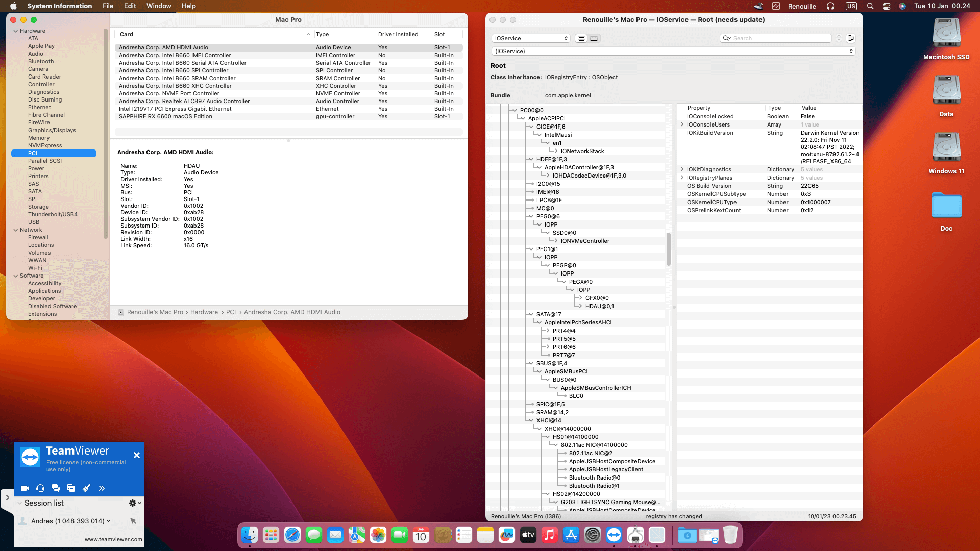Open the Apple menu
This screenshot has height=551, width=980.
coord(14,6)
